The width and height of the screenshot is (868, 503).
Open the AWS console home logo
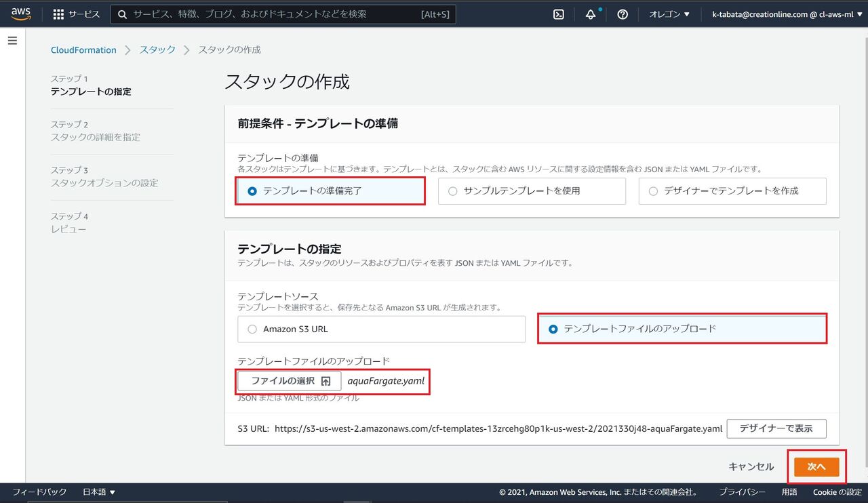pyautogui.click(x=21, y=14)
